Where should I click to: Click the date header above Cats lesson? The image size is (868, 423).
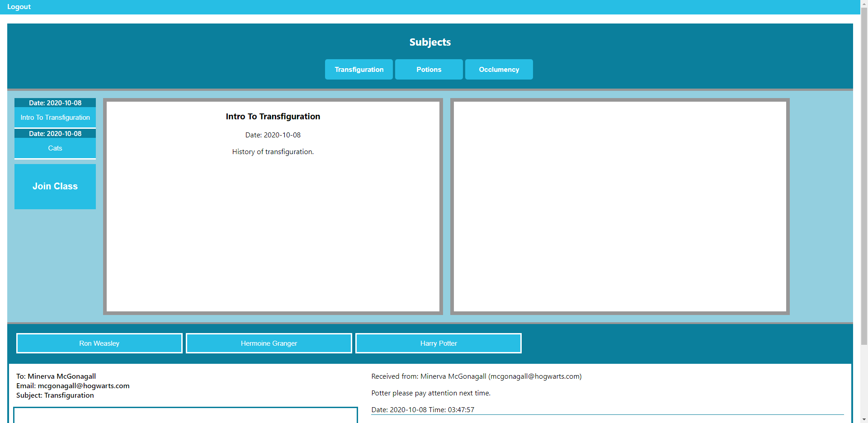pyautogui.click(x=55, y=134)
